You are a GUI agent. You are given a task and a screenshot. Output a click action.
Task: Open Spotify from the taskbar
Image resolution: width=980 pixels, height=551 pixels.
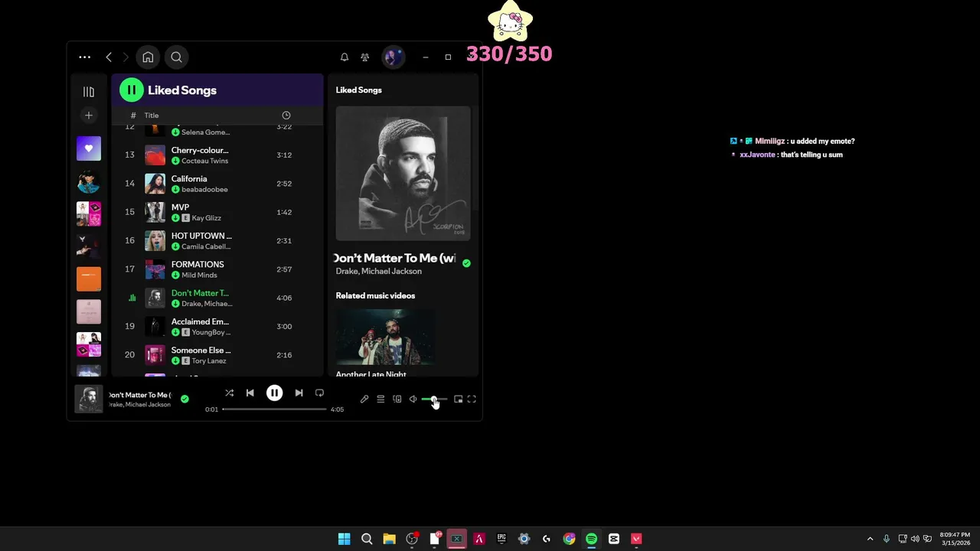coord(591,539)
